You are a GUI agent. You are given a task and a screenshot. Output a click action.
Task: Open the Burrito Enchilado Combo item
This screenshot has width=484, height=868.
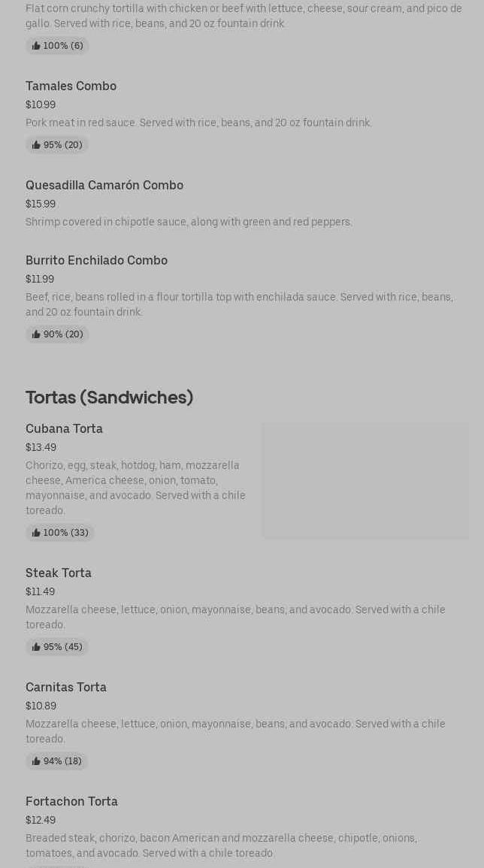(96, 260)
